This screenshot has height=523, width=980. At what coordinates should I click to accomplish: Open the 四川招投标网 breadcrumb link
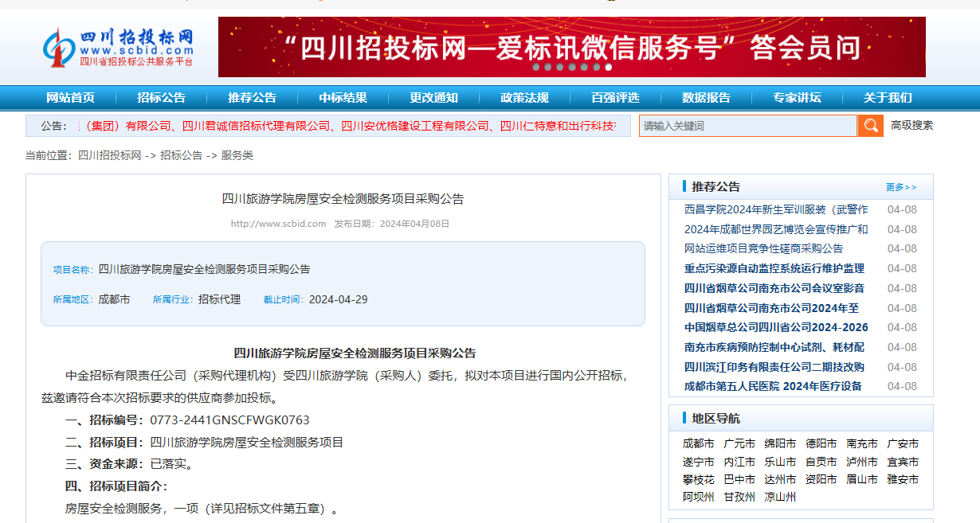tap(110, 155)
